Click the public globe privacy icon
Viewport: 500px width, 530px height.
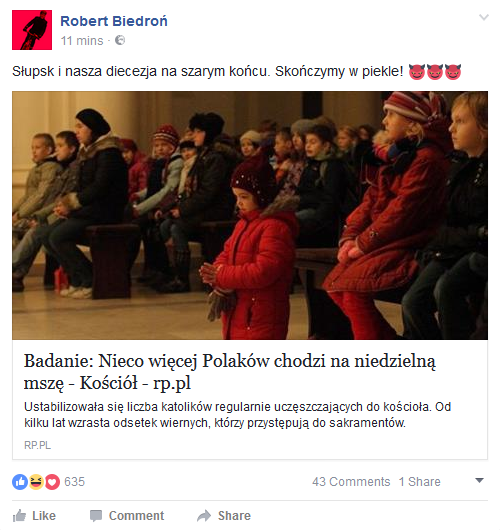click(x=120, y=40)
